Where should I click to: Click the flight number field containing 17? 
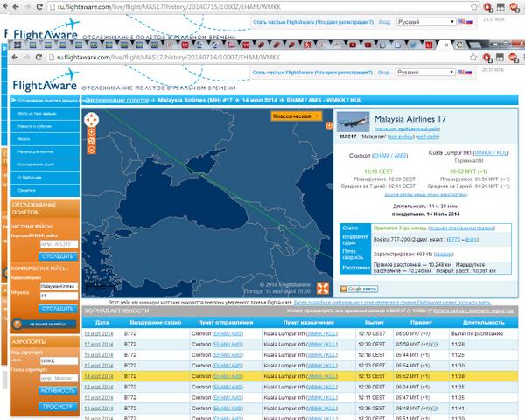[x=59, y=297]
